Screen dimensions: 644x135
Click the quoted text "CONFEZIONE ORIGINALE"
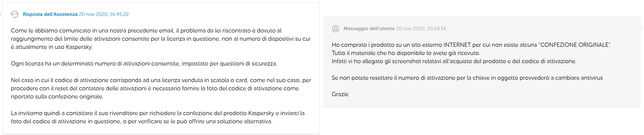(x=574, y=45)
